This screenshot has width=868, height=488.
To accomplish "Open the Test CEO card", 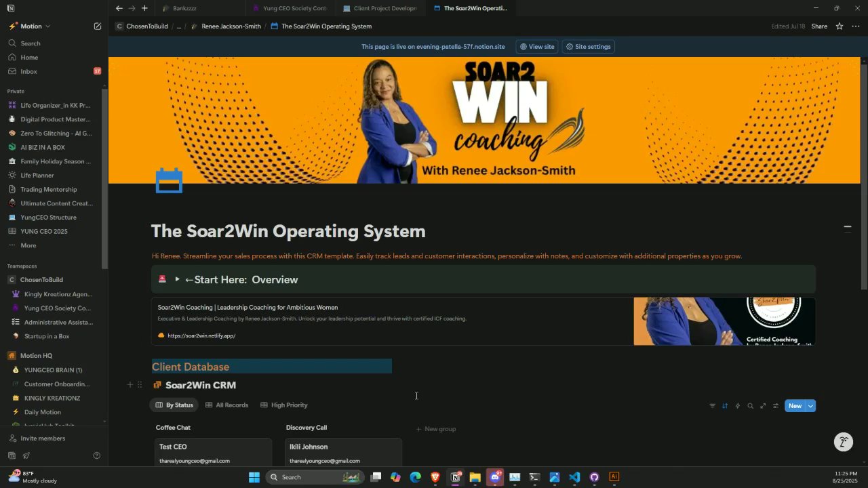I will (213, 452).
